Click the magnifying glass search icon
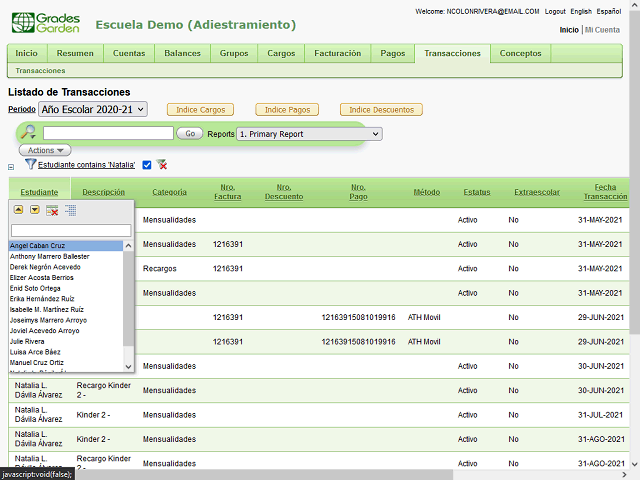 pyautogui.click(x=29, y=133)
